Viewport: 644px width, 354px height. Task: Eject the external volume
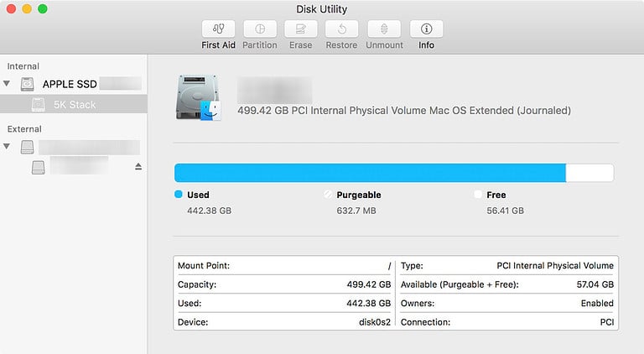(x=138, y=166)
